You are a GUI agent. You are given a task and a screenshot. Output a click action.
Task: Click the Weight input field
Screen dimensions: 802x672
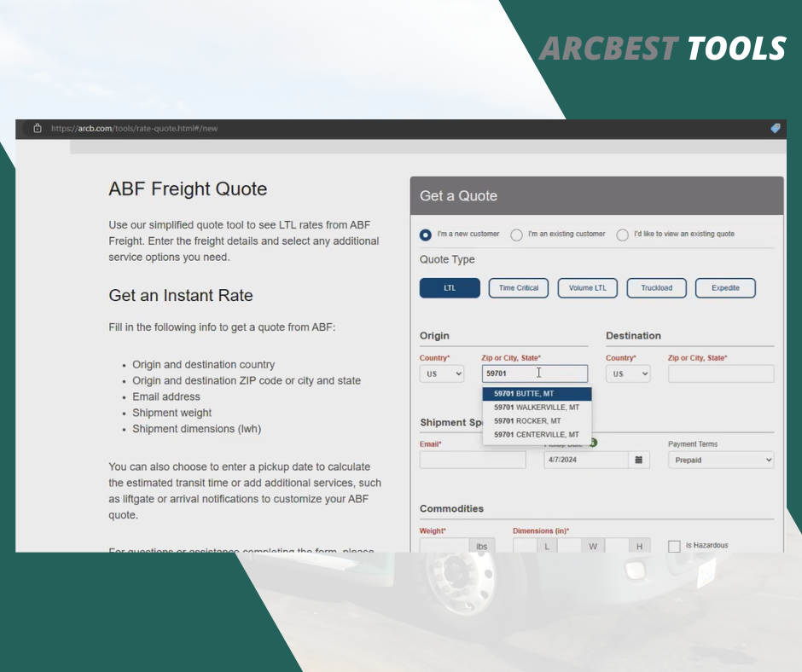(x=445, y=545)
